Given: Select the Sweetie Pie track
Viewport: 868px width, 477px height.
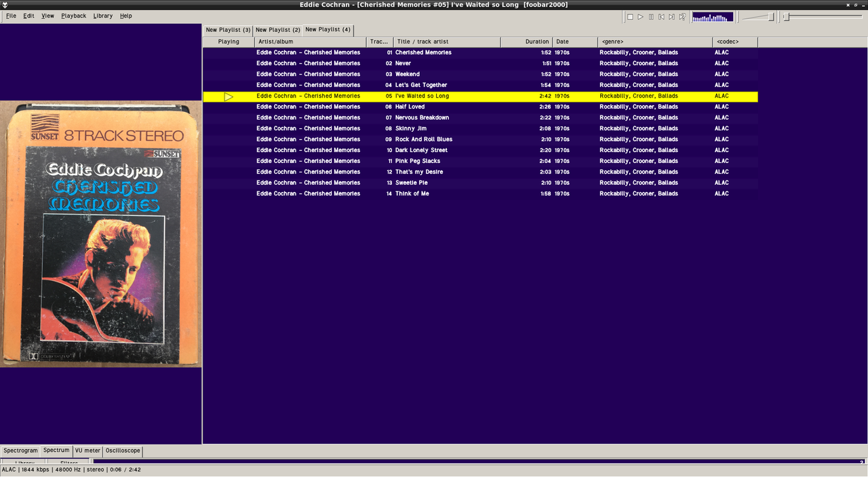Looking at the screenshot, I should click(412, 183).
